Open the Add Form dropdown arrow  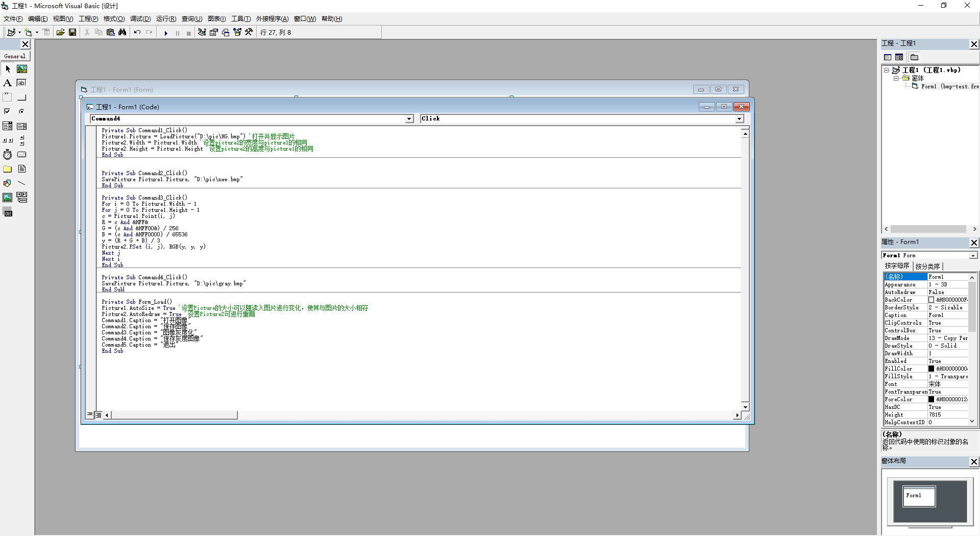[37, 32]
